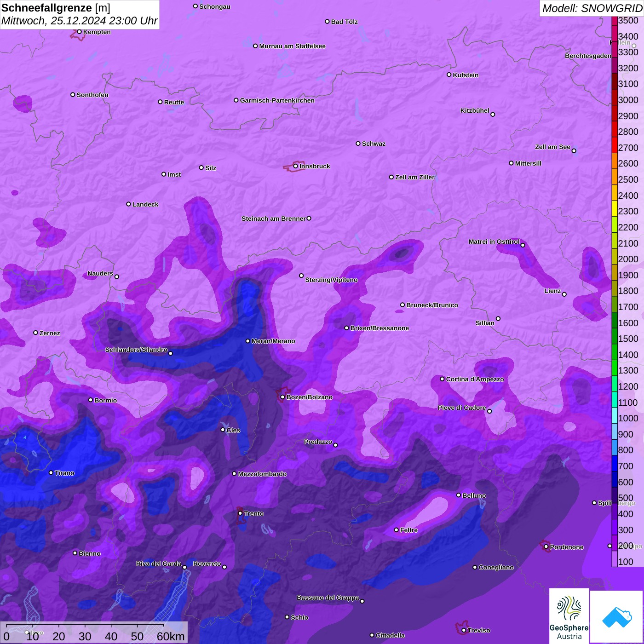Image resolution: width=644 pixels, height=644 pixels.
Task: Click the Meran/Merano location dot
Action: click(247, 341)
